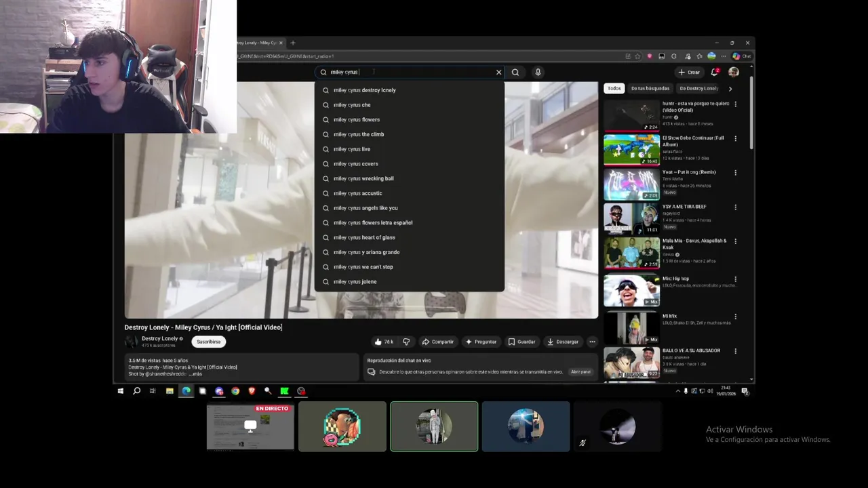Pick suggestion miley cyrus y ariana grande
868x488 pixels.
(410, 252)
